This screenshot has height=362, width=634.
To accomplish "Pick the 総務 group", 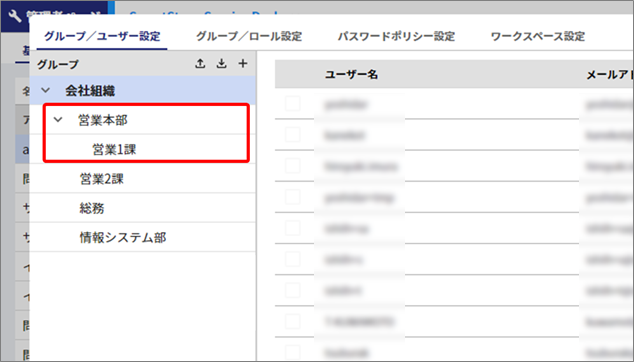I will coord(142,208).
